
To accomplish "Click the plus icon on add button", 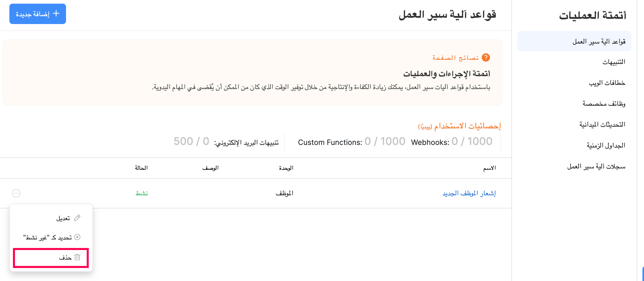I will (x=56, y=14).
